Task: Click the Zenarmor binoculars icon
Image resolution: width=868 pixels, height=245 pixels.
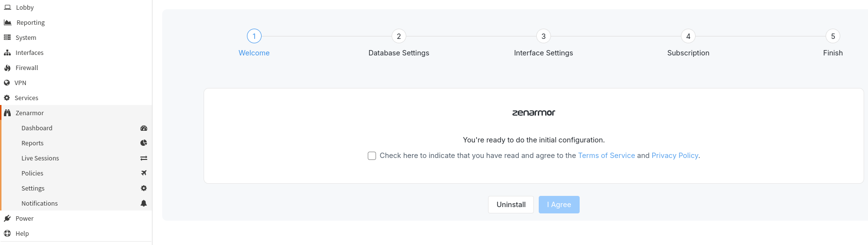Action: click(x=7, y=113)
